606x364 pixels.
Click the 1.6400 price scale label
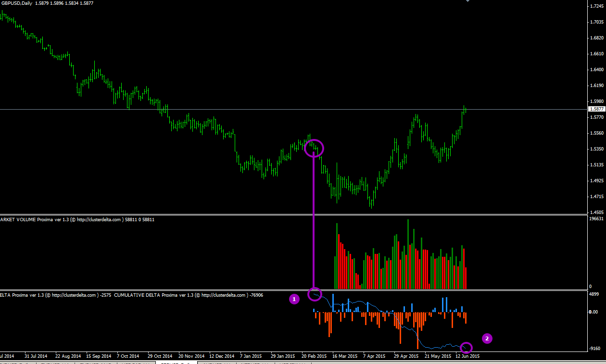pyautogui.click(x=596, y=70)
